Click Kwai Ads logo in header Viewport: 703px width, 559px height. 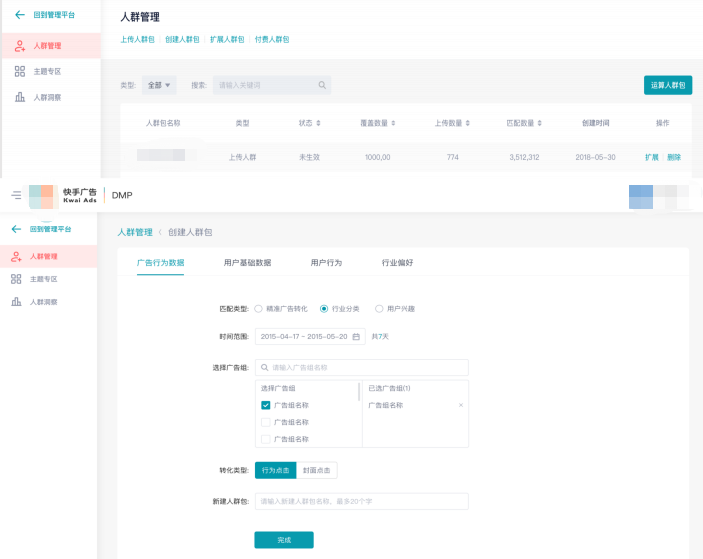click(63, 196)
